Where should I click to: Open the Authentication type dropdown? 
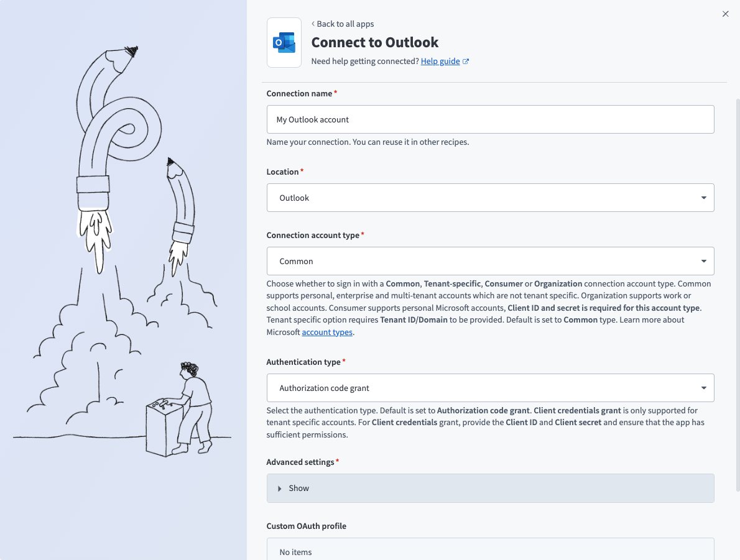pos(490,388)
